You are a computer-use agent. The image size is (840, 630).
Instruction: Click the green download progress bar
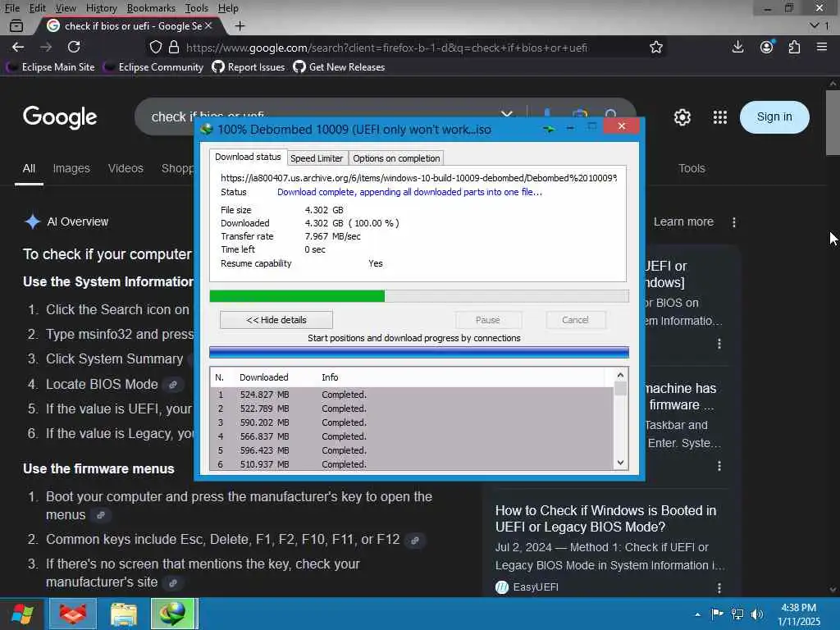(297, 295)
